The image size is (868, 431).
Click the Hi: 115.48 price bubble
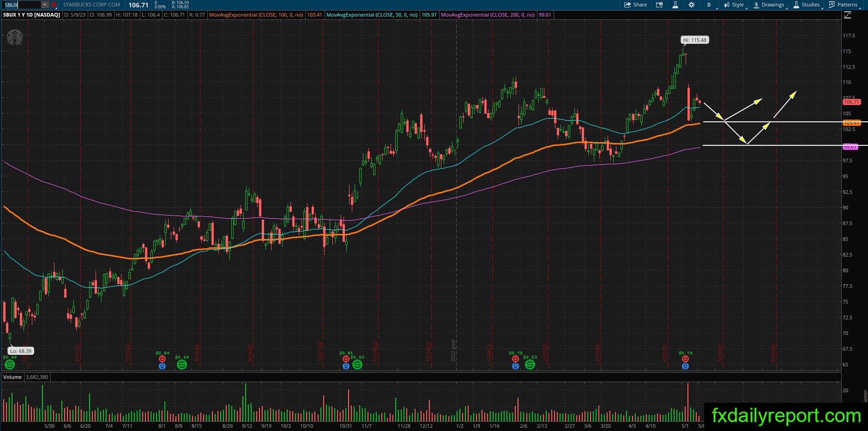(695, 40)
